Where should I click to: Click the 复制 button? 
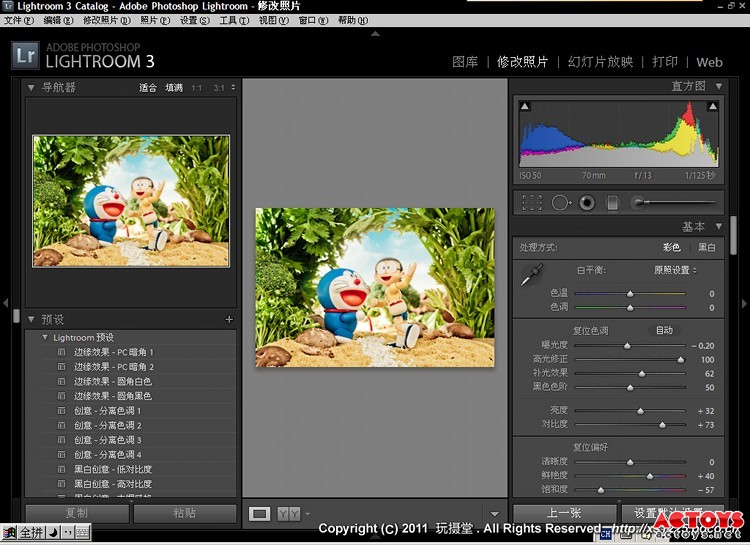coord(77,513)
